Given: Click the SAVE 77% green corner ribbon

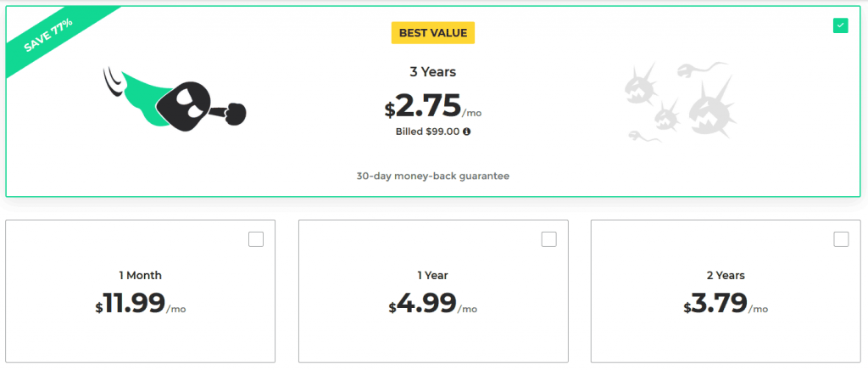Looking at the screenshot, I should pos(48,34).
